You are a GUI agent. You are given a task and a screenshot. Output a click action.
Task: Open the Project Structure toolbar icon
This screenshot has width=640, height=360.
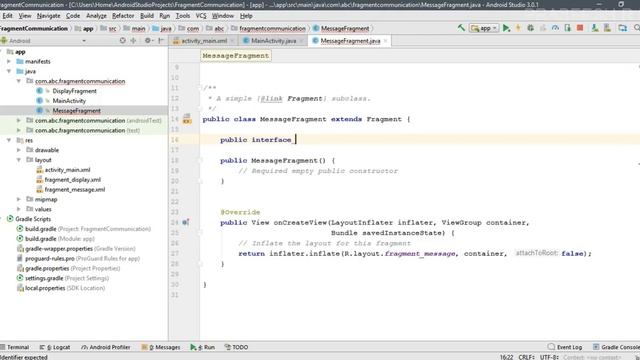tap(622, 28)
